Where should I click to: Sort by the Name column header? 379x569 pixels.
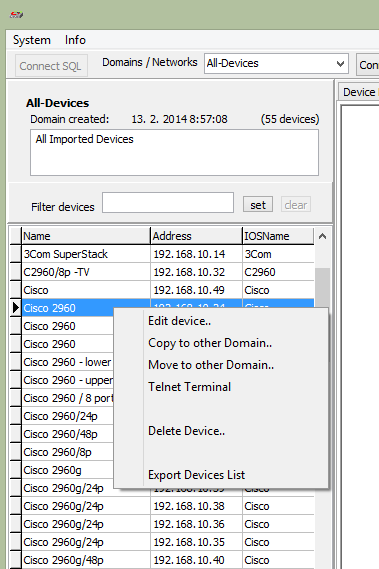pos(86,236)
